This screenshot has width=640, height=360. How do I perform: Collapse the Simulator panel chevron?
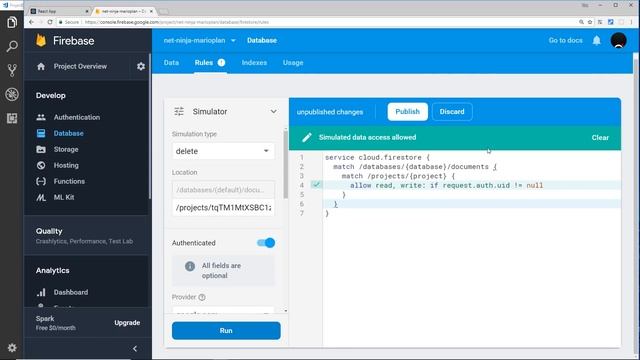tap(273, 111)
